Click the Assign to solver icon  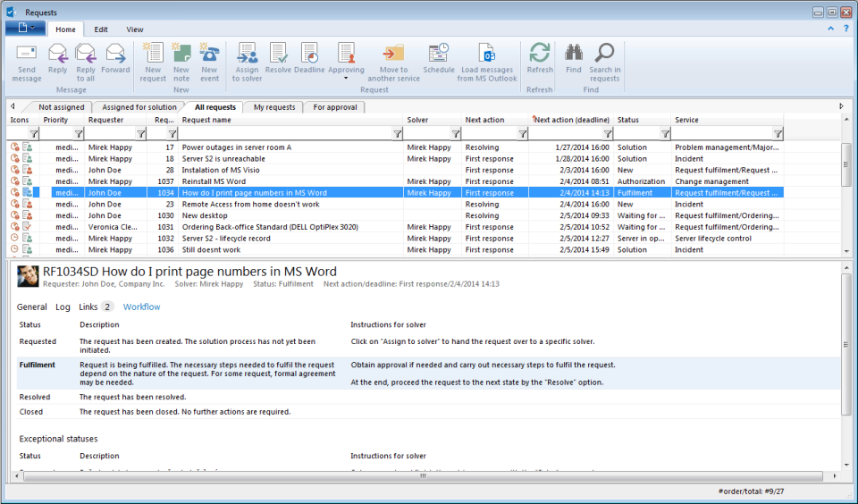247,55
